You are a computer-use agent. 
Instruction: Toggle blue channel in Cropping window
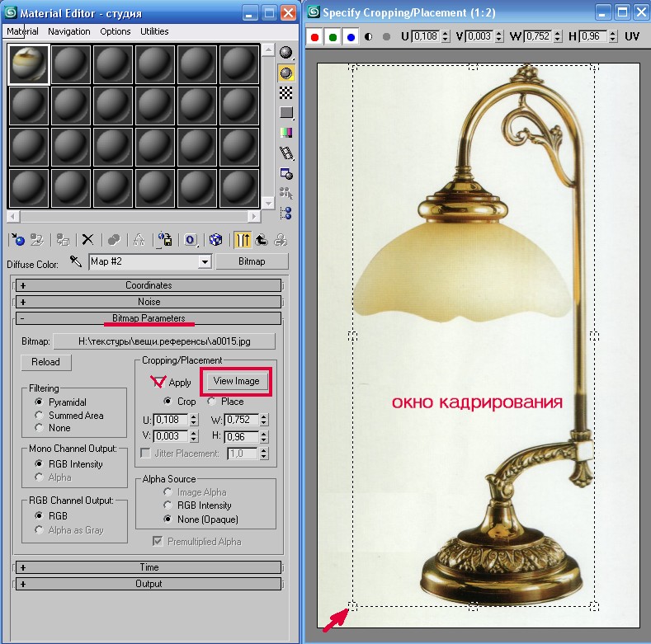click(351, 37)
